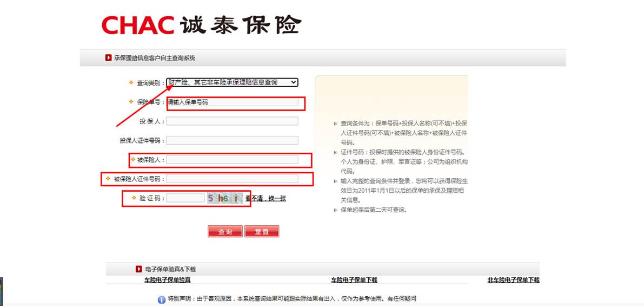Screen dimensions: 644x306
Task: Click the 电子保单验真&下载 section title
Action: pos(170,269)
